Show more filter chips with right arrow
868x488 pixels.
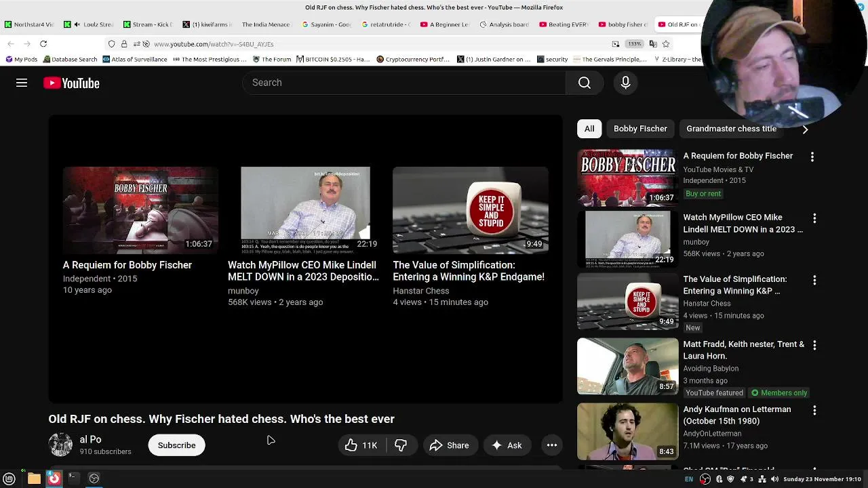tap(805, 129)
